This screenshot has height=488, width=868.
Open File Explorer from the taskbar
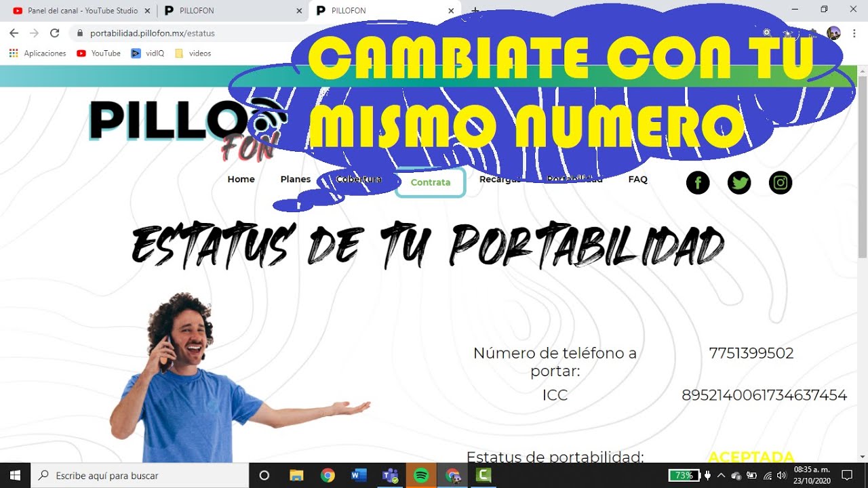pos(296,475)
